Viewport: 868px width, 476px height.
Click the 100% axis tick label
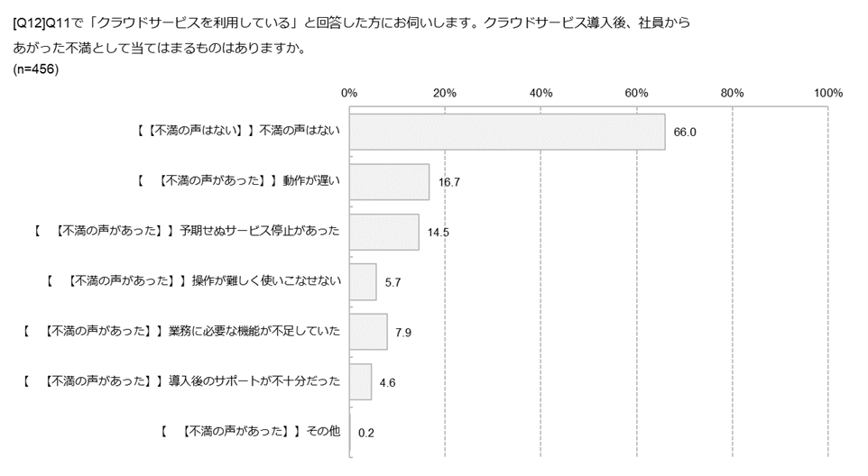(x=827, y=93)
